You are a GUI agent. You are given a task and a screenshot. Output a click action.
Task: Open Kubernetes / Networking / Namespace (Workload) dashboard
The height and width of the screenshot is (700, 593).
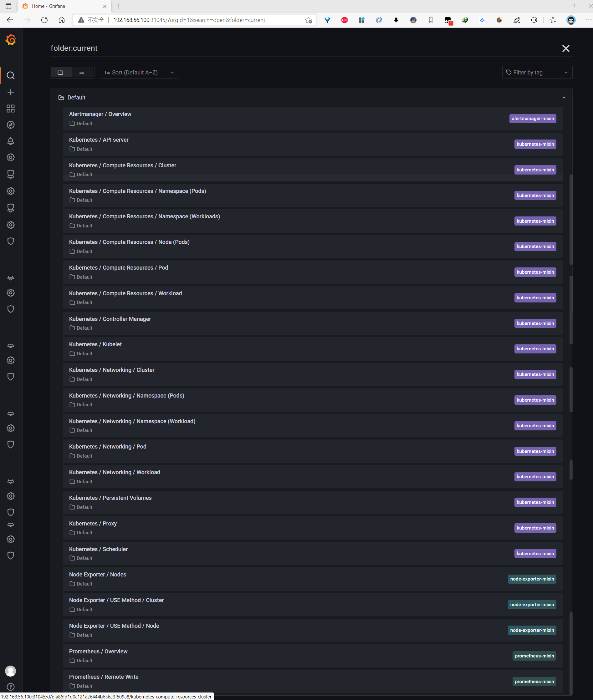click(312, 425)
